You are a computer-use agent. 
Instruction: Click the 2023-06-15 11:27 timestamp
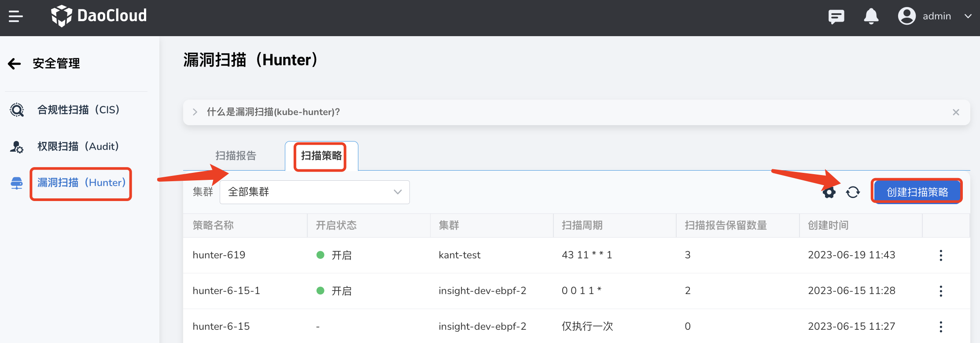[851, 326]
